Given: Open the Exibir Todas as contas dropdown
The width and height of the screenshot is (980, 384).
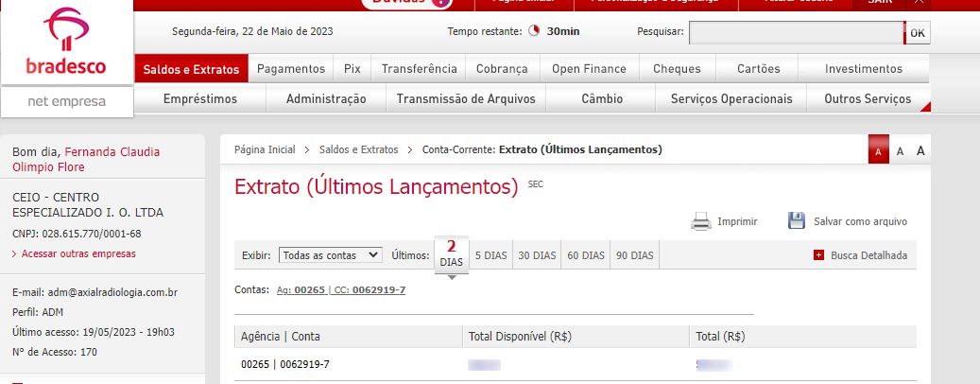Looking at the screenshot, I should pos(330,255).
